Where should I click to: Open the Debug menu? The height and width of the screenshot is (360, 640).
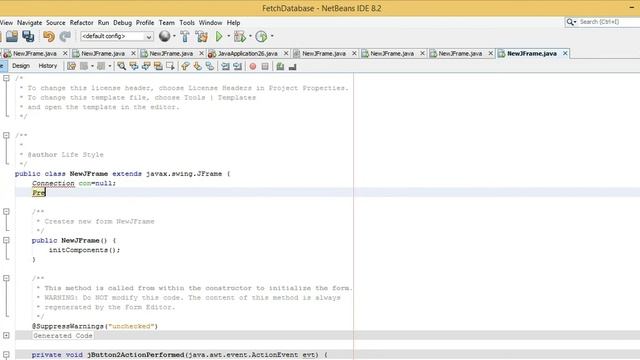coord(122,22)
